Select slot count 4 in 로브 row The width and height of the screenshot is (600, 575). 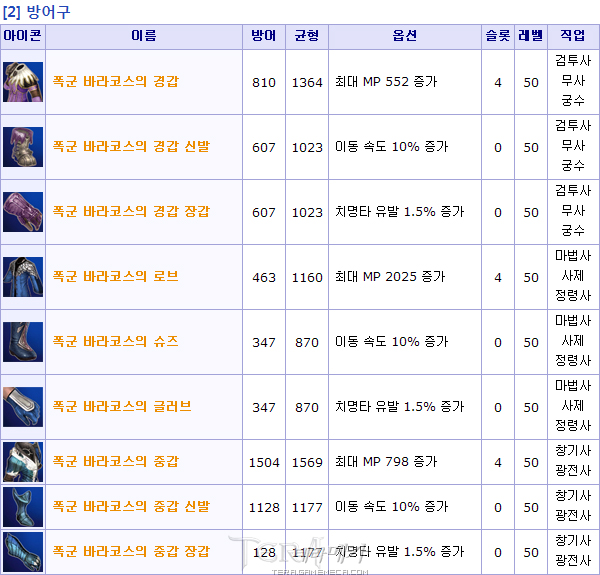tap(498, 278)
